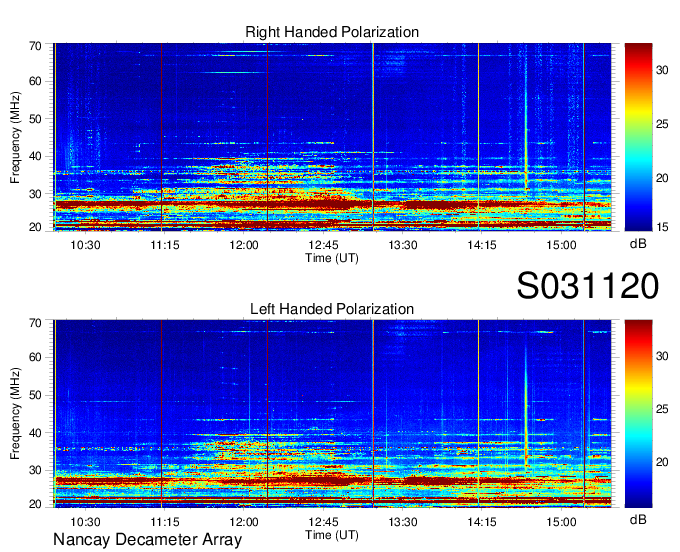Viewport: 680px width, 552px height.
Task: Click the 'Nancay Decameter Array' caption
Action: 147,540
